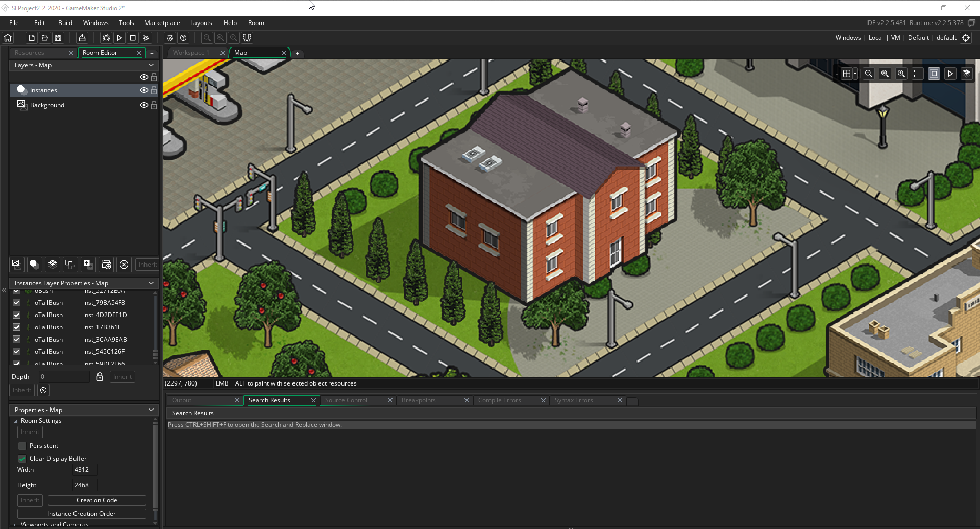Image resolution: width=980 pixels, height=529 pixels.
Task: Collapse the Room Settings section
Action: (x=15, y=421)
